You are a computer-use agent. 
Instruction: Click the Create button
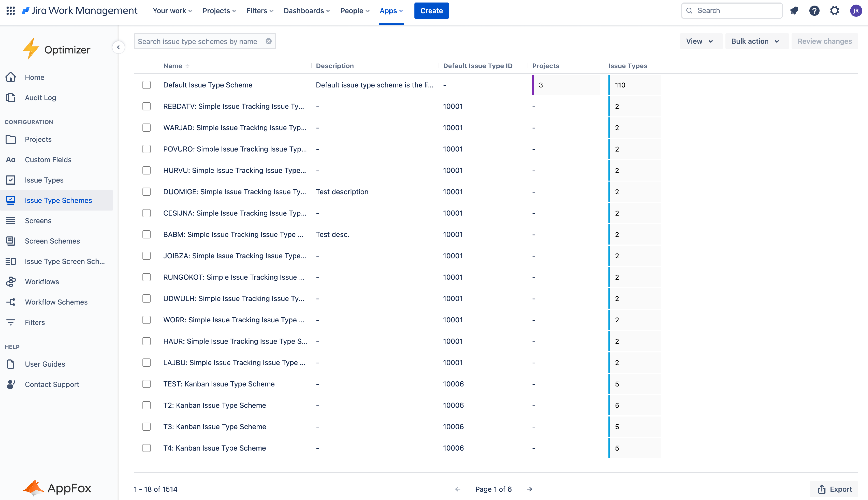[x=431, y=11]
